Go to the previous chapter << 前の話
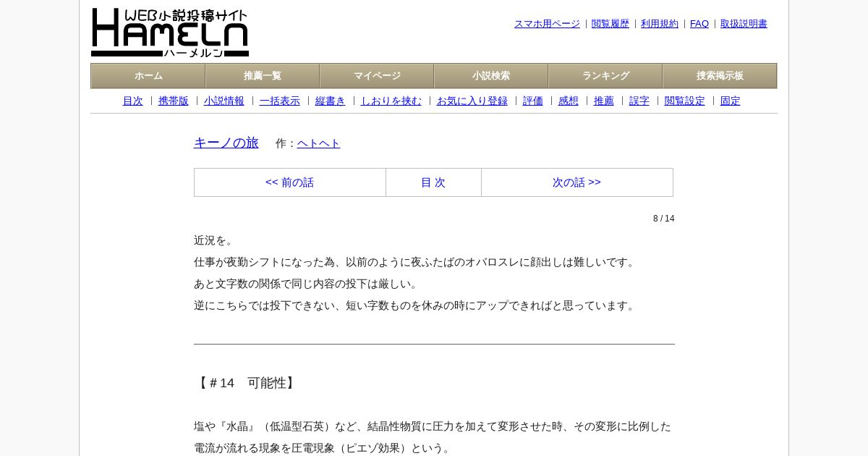The width and height of the screenshot is (868, 456). coord(290,182)
